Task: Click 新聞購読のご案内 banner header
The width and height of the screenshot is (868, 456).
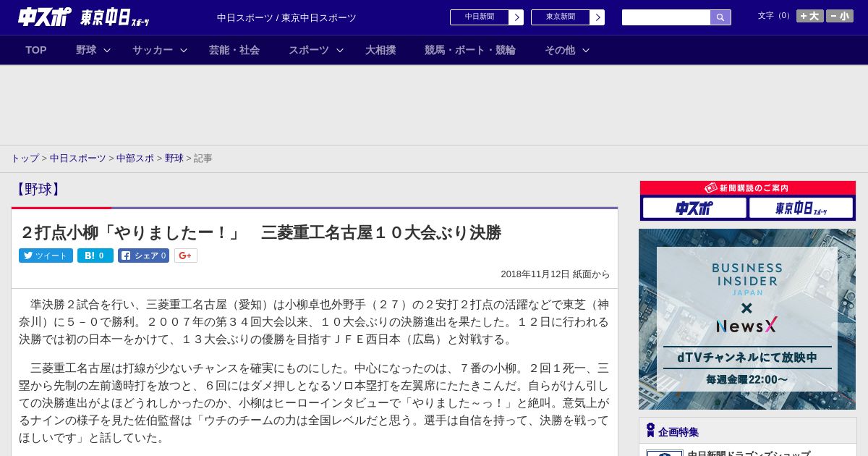Action: point(748,188)
